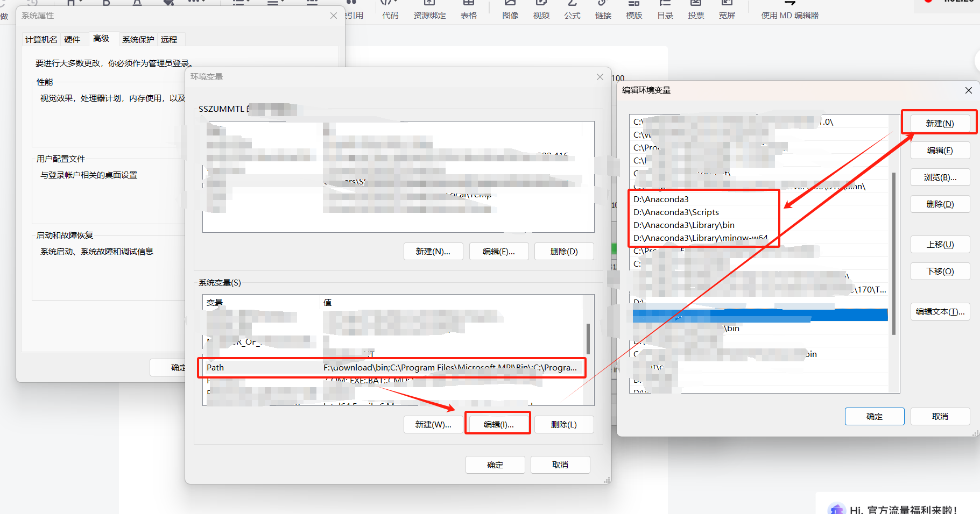Open the 远程 tab in 系统属性
This screenshot has width=980, height=514.
click(169, 39)
